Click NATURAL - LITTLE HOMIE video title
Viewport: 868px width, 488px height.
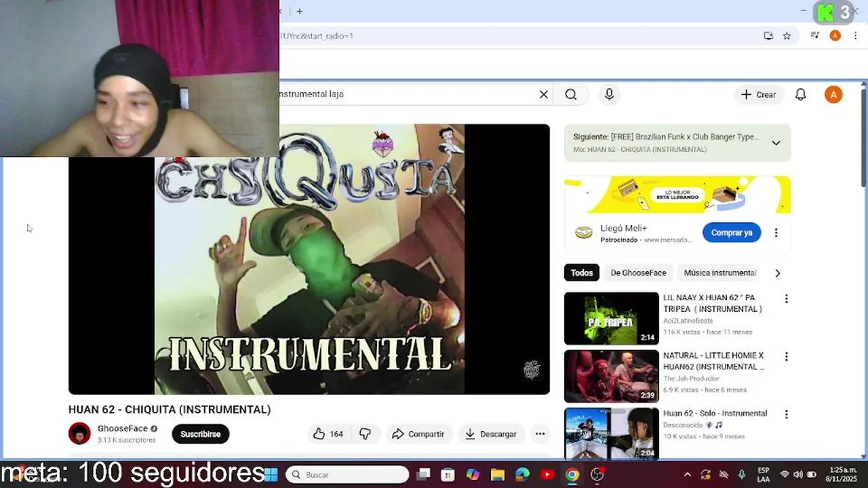[714, 361]
